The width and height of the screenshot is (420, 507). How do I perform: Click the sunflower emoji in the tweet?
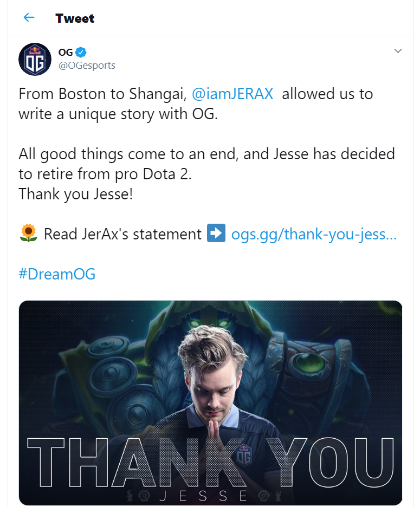click(28, 234)
